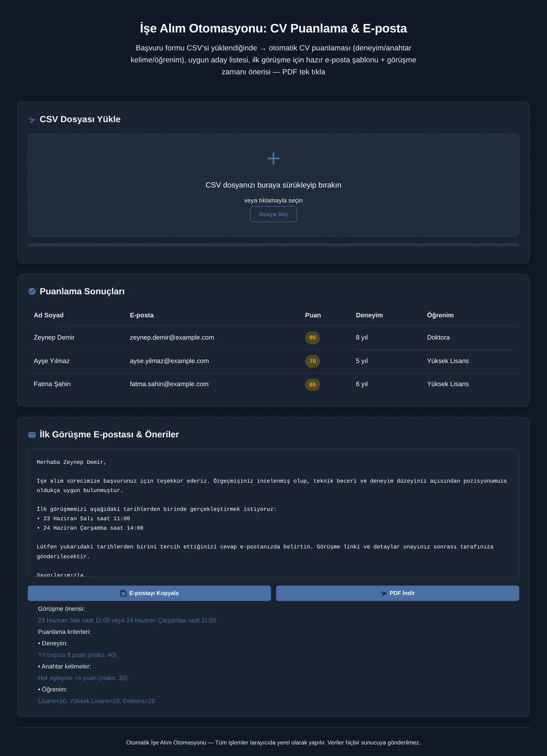Click the Puan column header

313,315
